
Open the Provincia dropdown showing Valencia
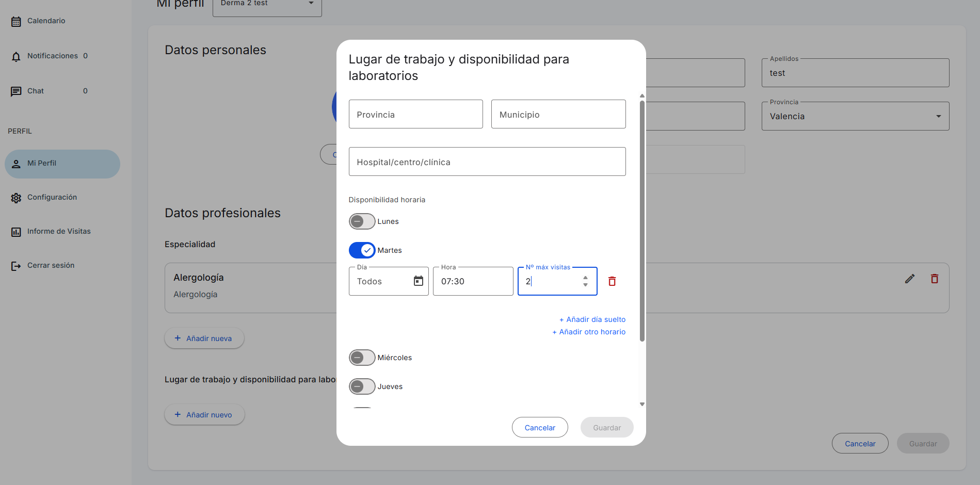855,116
